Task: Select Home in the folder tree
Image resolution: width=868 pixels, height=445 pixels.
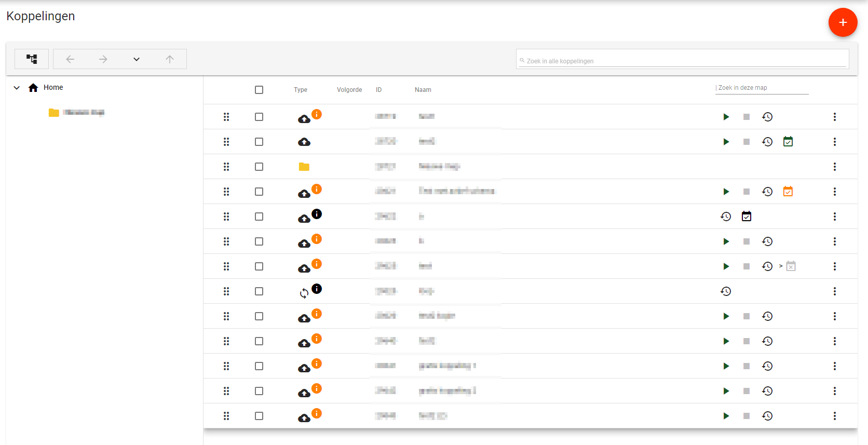Action: point(53,87)
